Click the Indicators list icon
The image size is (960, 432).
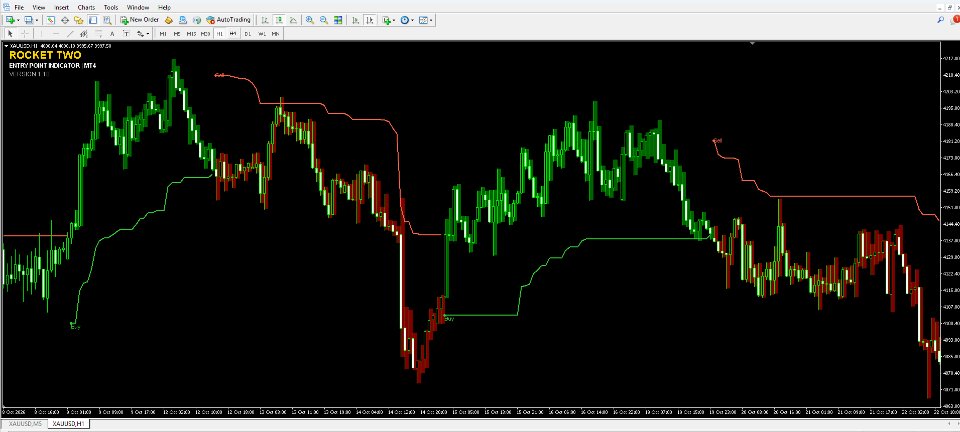(386, 20)
